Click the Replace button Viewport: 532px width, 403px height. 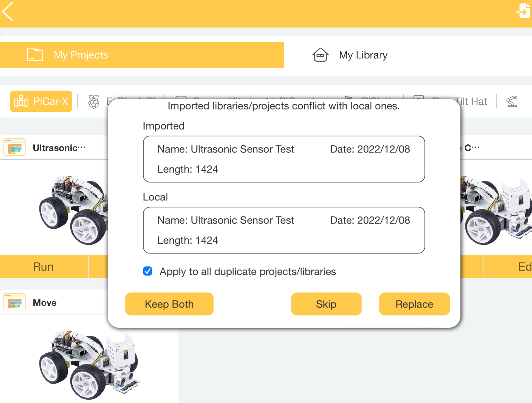tap(414, 304)
